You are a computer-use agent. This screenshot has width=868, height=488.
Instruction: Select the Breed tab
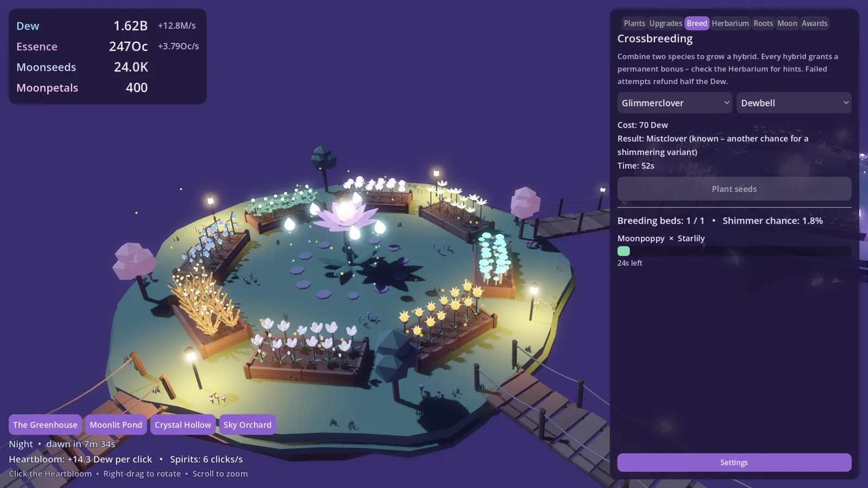tap(697, 23)
